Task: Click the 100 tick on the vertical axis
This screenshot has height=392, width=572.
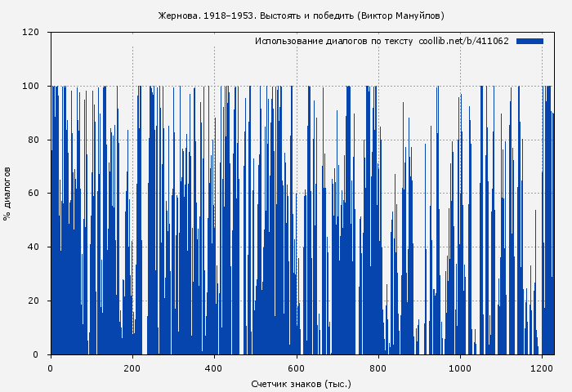Action: click(31, 87)
